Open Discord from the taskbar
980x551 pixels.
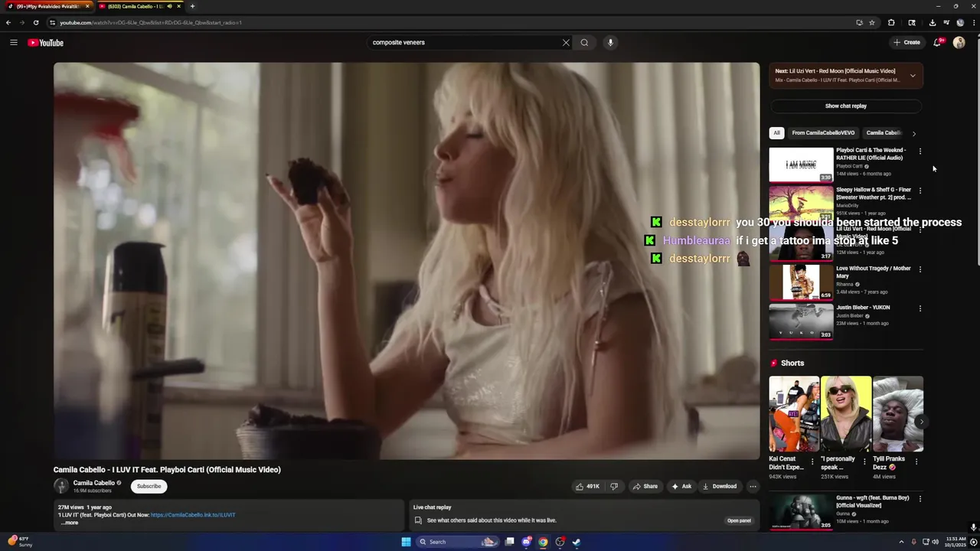pos(527,542)
